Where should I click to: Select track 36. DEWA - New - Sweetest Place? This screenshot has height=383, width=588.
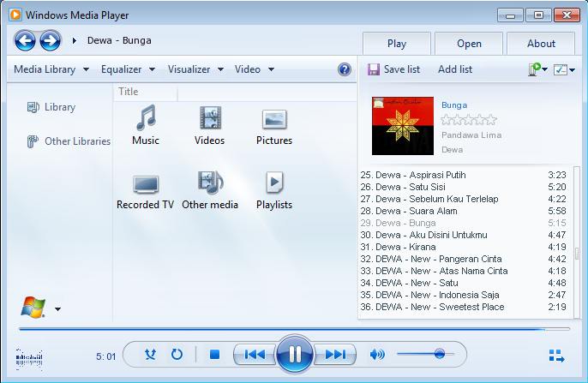pos(464,307)
